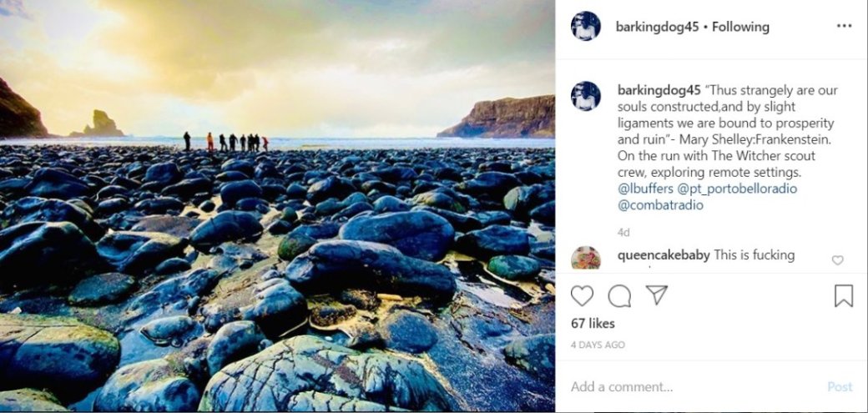868x413 pixels.
Task: Like queencakebaby's comment with small heart
Action: pos(838,259)
